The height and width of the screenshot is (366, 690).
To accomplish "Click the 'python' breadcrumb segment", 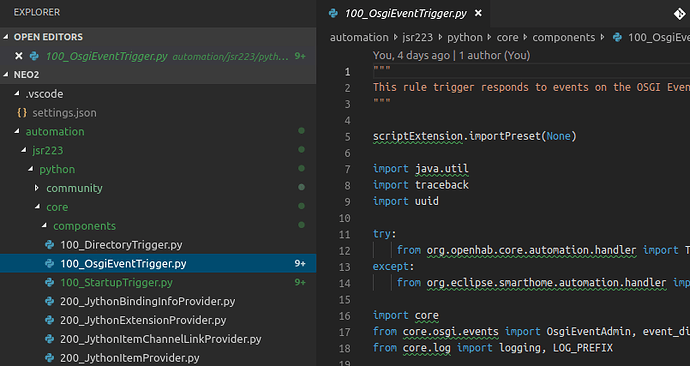I will click(465, 37).
